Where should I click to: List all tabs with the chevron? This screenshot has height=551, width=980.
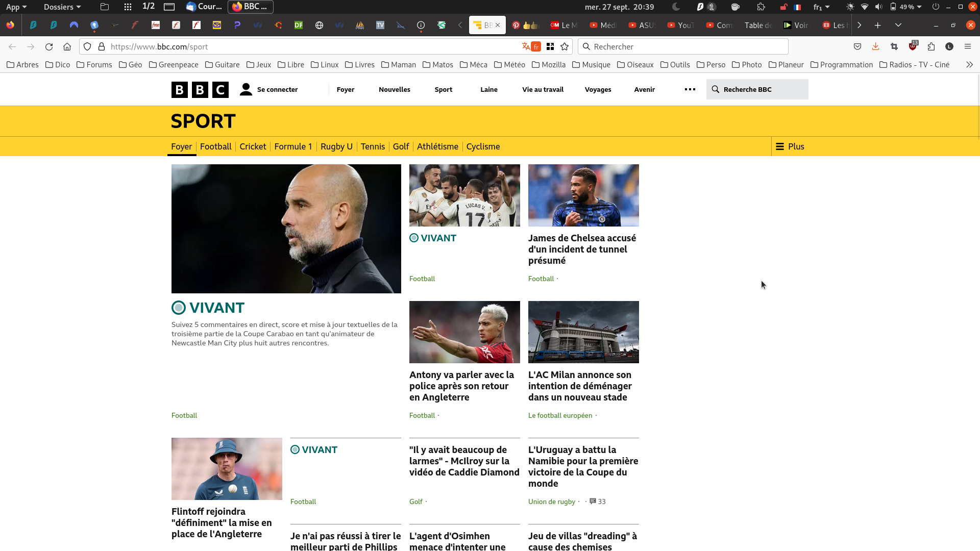898,25
